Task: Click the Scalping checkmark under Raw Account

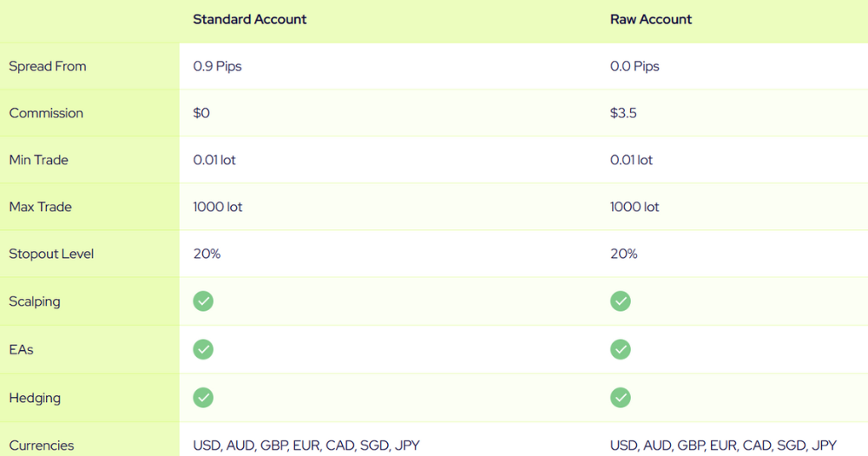Action: point(620,301)
